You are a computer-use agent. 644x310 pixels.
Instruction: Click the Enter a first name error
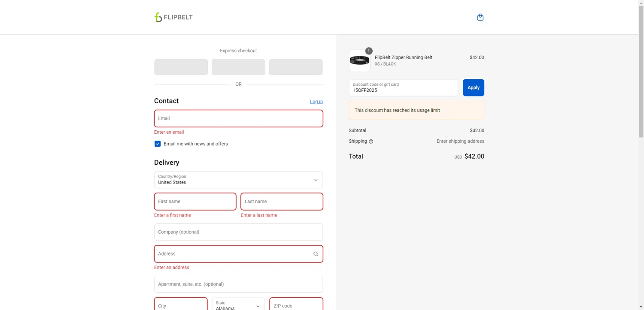click(x=173, y=215)
